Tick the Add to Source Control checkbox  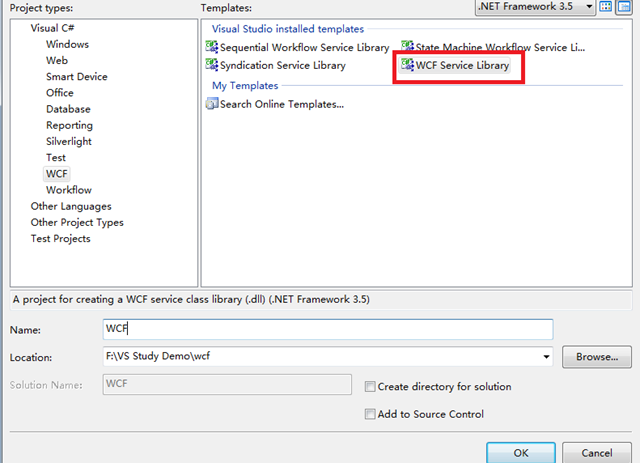370,414
